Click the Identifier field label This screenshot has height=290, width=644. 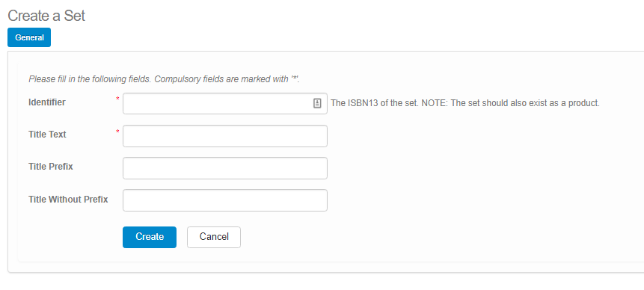pyautogui.click(x=47, y=102)
